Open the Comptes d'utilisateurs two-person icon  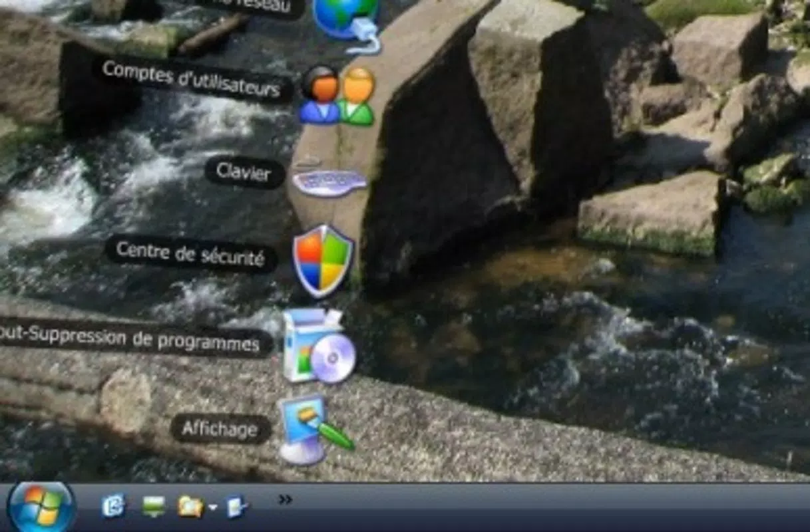tap(337, 96)
